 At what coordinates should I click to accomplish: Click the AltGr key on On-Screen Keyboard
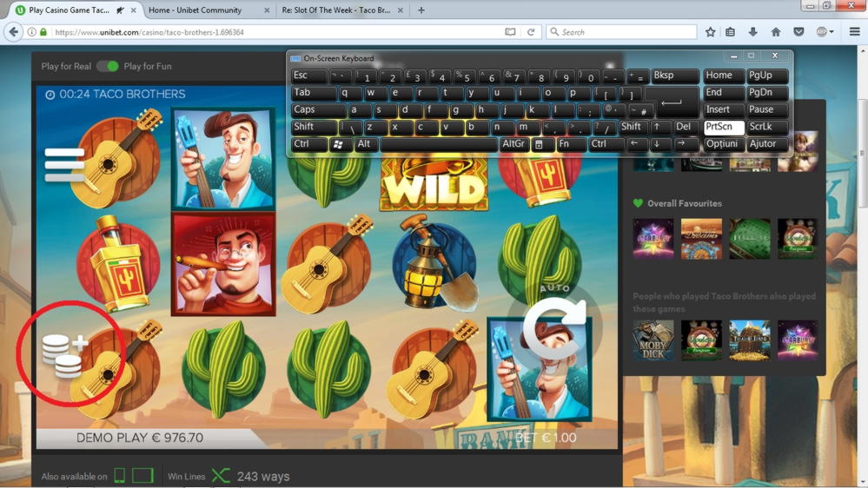point(514,144)
